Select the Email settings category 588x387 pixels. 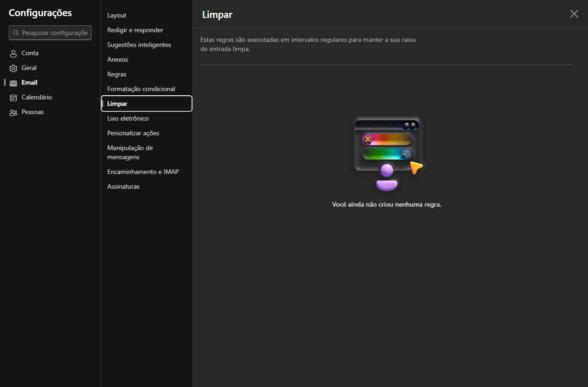(50, 83)
